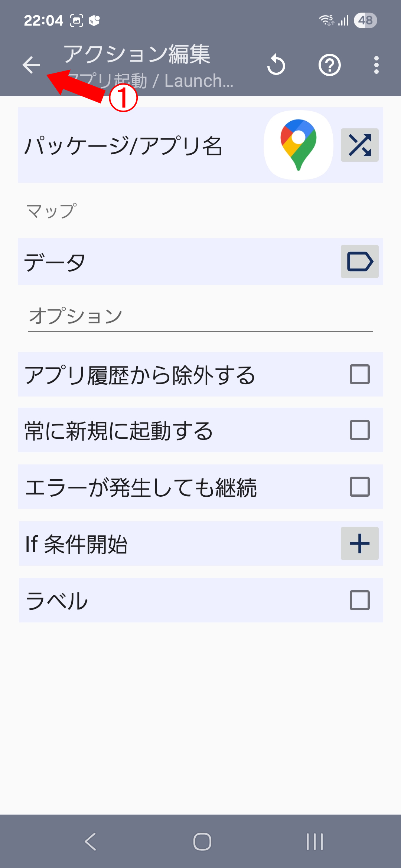Click the shuffle icon beside package name
Viewport: 401px width, 868px height.
point(359,145)
